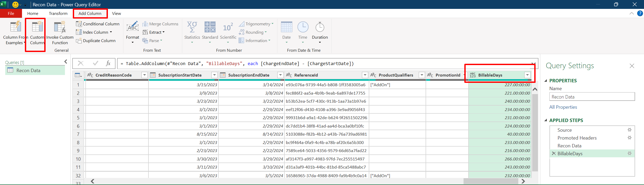The width and height of the screenshot is (644, 185).
Task: Click gear icon for Promoted Headers step
Action: tap(630, 138)
